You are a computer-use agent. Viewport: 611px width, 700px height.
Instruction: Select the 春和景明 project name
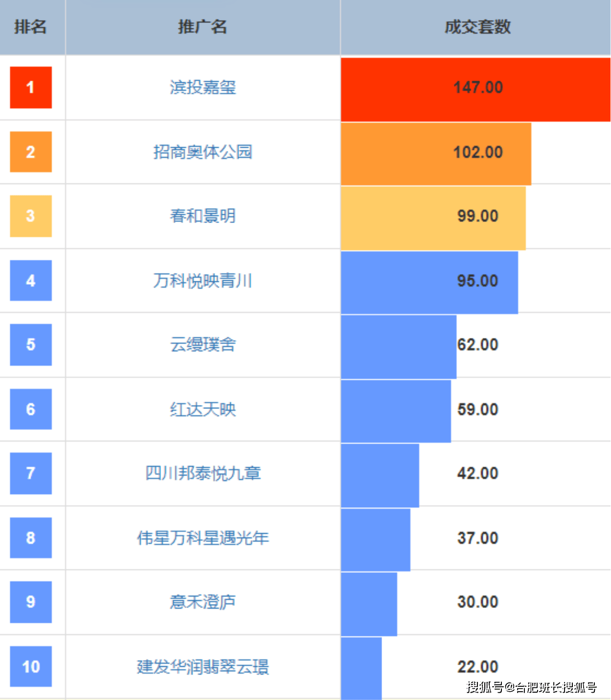click(203, 216)
